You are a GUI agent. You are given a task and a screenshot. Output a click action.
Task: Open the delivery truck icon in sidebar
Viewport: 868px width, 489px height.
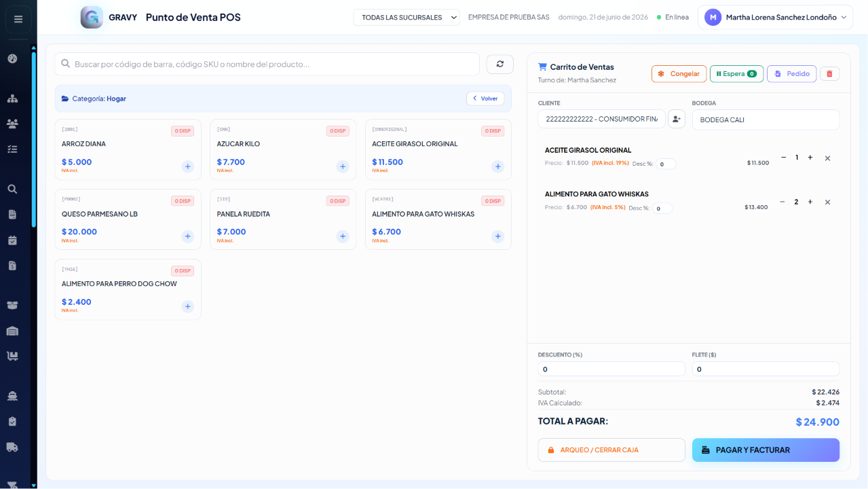(12, 447)
